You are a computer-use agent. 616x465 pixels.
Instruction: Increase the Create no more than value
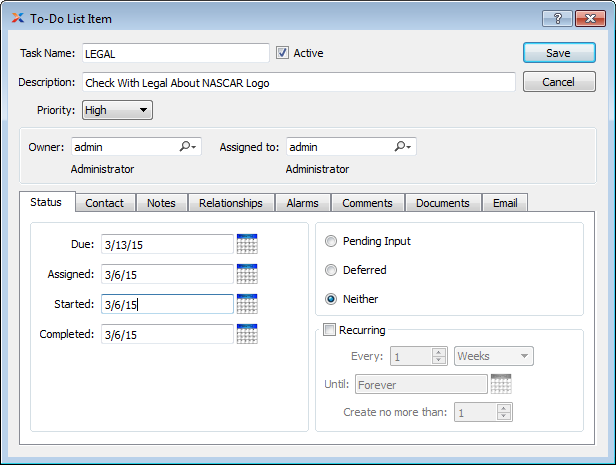(x=504, y=408)
